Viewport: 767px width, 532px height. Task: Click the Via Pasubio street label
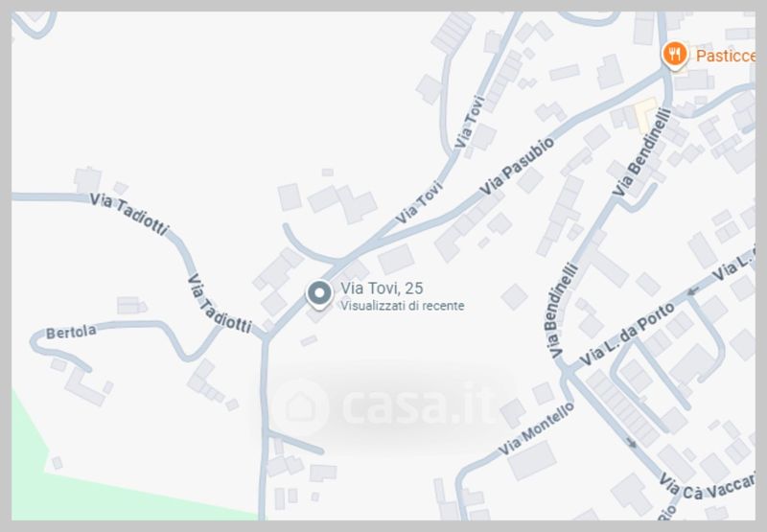517,167
